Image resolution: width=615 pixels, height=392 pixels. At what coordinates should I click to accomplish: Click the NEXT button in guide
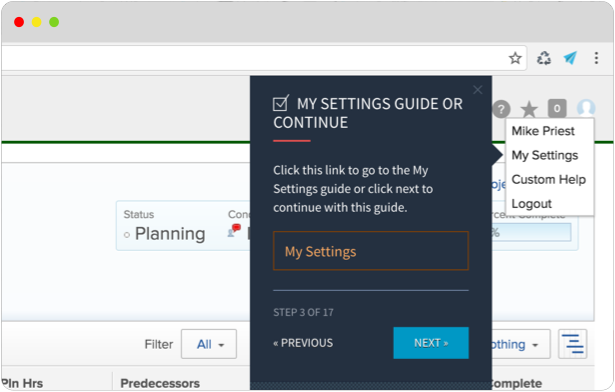pos(431,343)
